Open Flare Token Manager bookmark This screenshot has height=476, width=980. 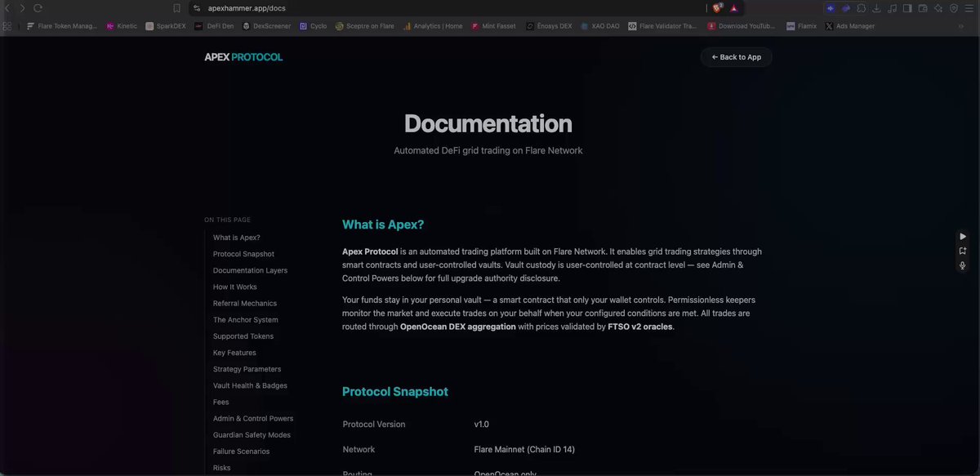(61, 26)
